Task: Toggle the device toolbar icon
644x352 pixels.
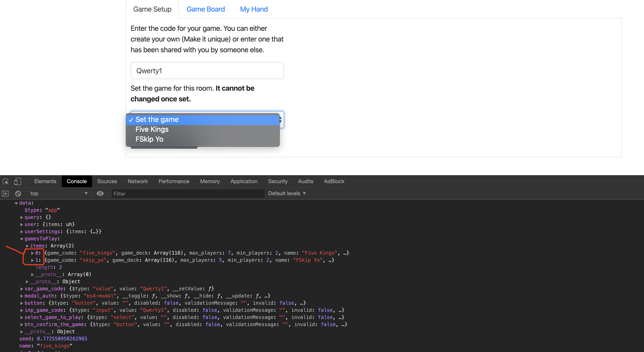Action: (x=17, y=182)
